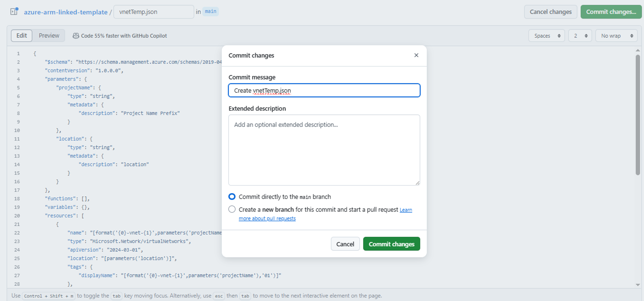Click the main branch badge next to the filename
The height and width of the screenshot is (301, 644).
tap(210, 11)
